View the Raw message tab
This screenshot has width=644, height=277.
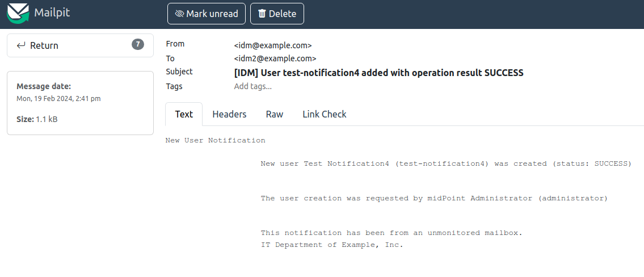click(275, 114)
